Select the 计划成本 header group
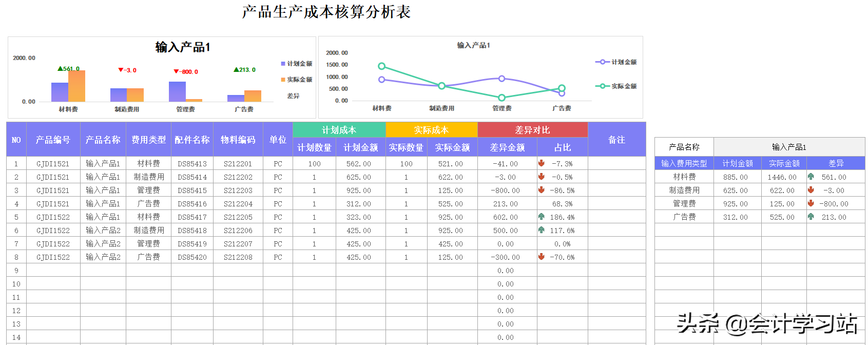The height and width of the screenshot is (345, 868). click(339, 130)
